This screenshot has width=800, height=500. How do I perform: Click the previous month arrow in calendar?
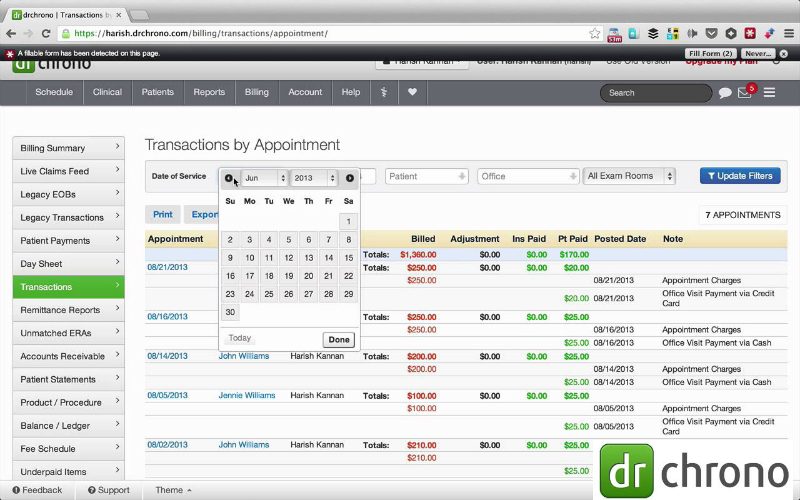(x=229, y=178)
